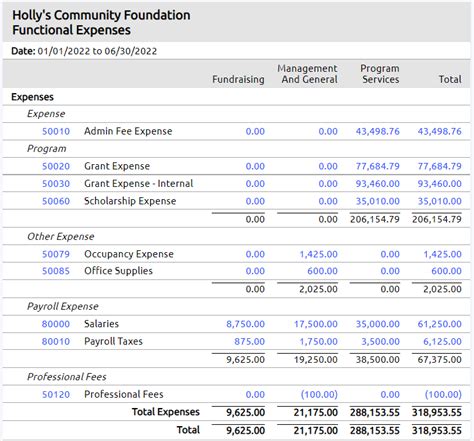474x441 pixels.
Task: Open Grant Expense total 77,684.79
Action: 440,166
